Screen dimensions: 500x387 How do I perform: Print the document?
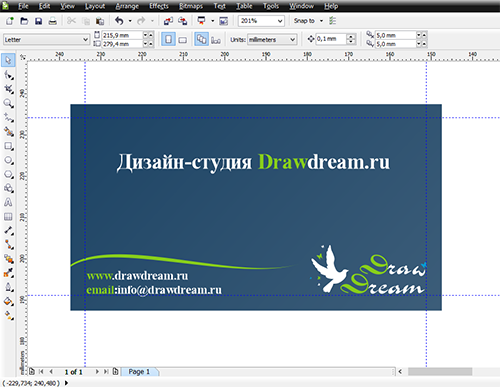(x=53, y=21)
